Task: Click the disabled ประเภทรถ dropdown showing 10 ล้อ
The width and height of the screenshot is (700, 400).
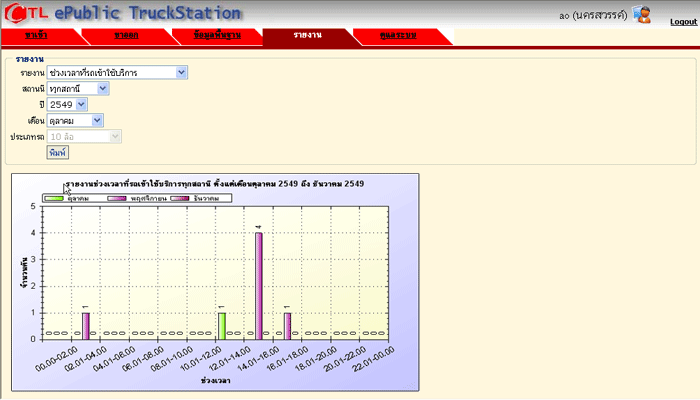Action: (84, 137)
